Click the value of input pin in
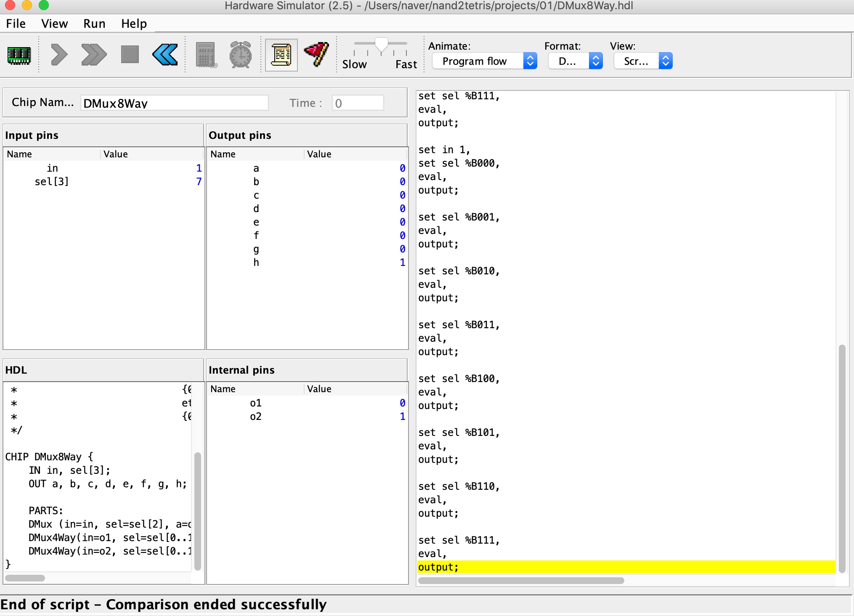Image resolution: width=854 pixels, height=616 pixels. point(199,168)
